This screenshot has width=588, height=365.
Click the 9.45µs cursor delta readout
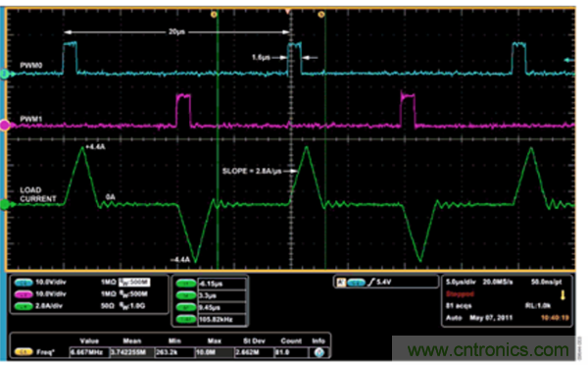221,307
